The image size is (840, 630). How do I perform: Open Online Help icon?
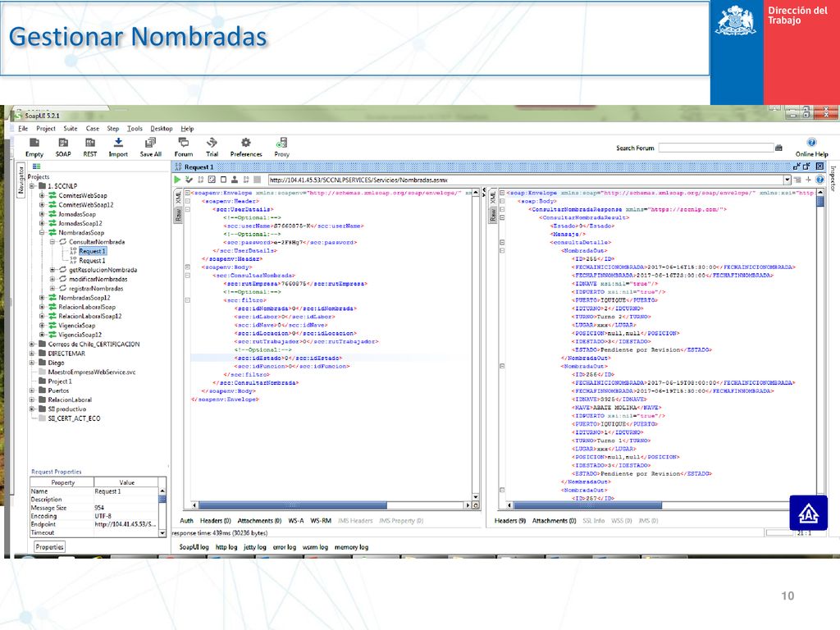(x=811, y=143)
